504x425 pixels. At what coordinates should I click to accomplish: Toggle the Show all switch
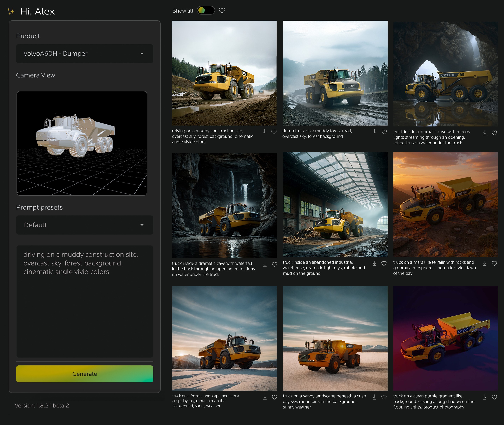tap(206, 10)
